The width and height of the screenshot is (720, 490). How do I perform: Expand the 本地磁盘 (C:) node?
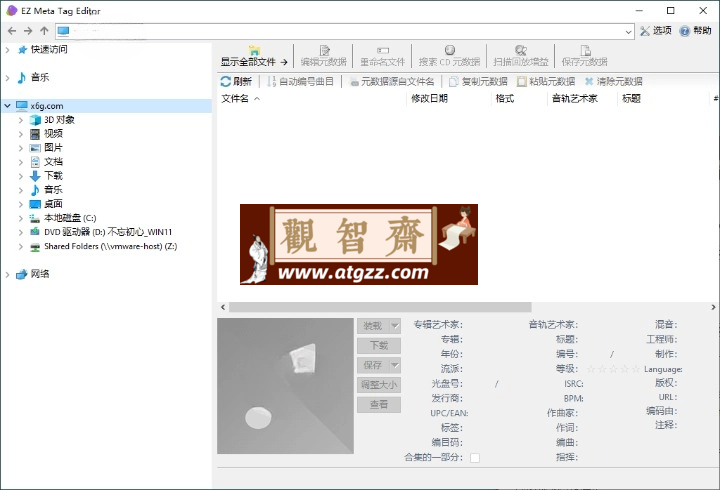[21, 218]
